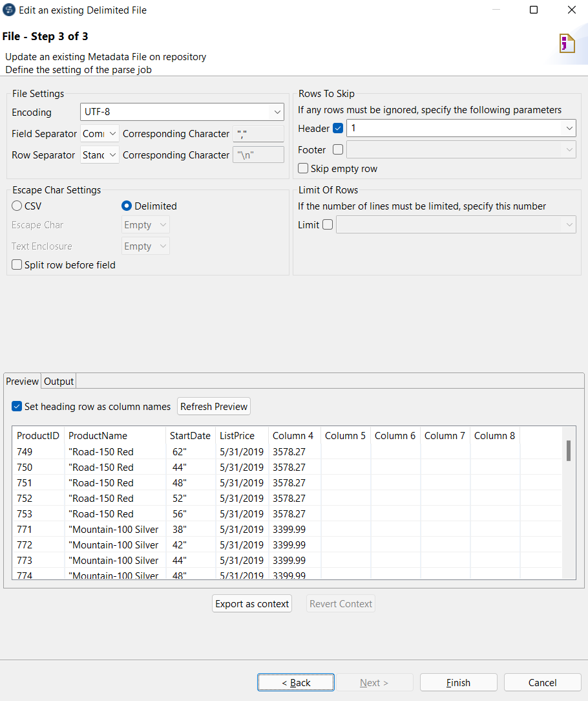Click the ProductID column header
This screenshot has height=701, width=588.
coord(38,435)
